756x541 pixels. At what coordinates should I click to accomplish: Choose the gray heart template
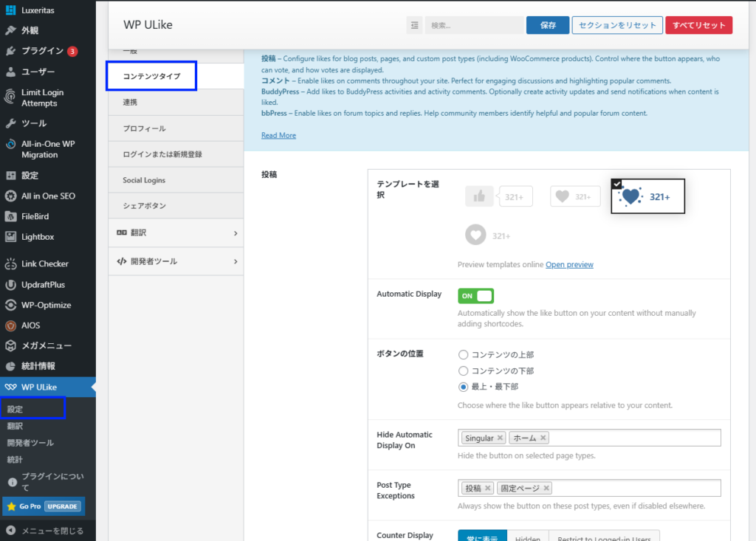(575, 196)
